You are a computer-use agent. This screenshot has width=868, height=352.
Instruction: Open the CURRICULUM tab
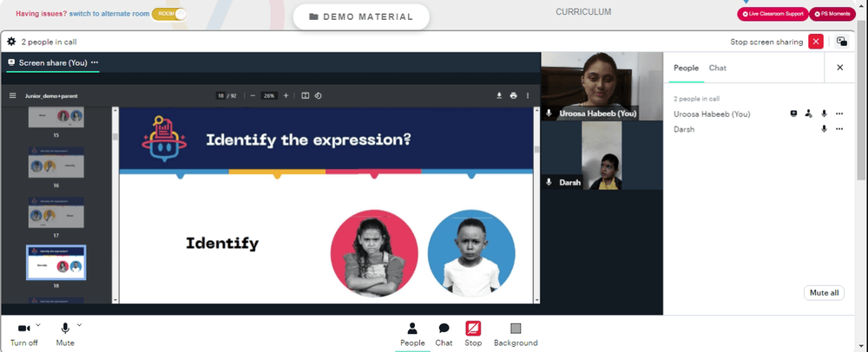click(x=583, y=11)
